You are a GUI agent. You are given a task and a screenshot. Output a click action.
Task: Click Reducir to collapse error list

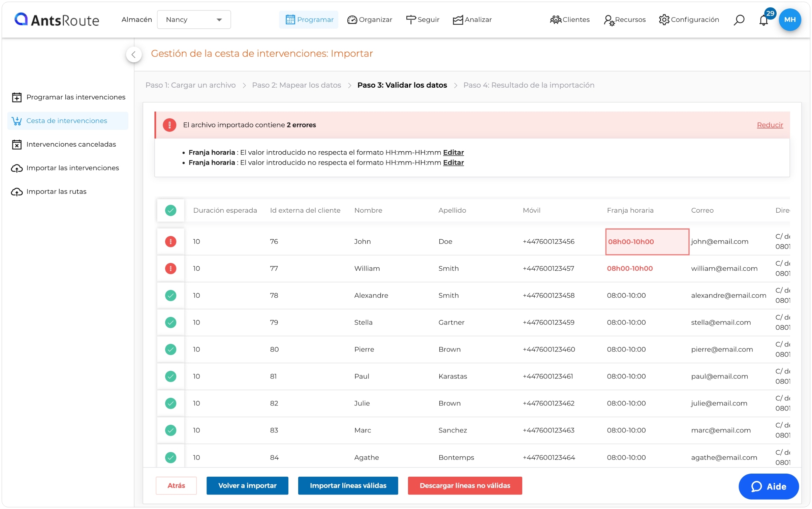tap(770, 125)
